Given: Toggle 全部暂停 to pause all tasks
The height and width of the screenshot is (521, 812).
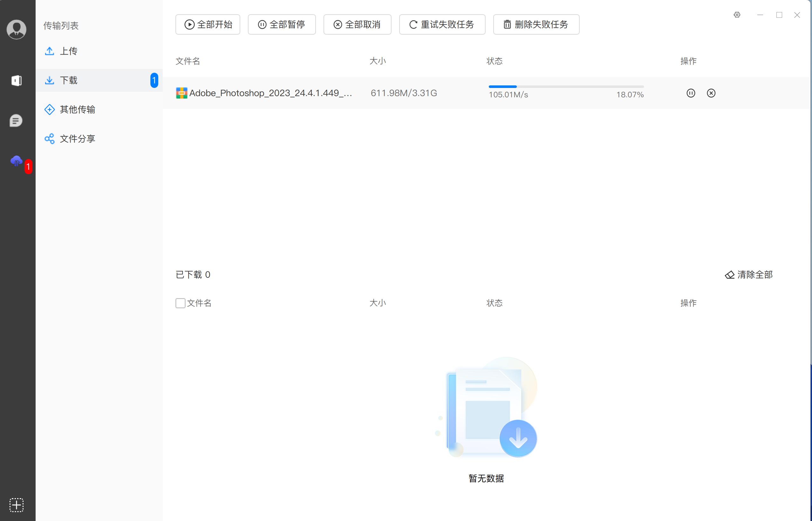Looking at the screenshot, I should [x=282, y=24].
